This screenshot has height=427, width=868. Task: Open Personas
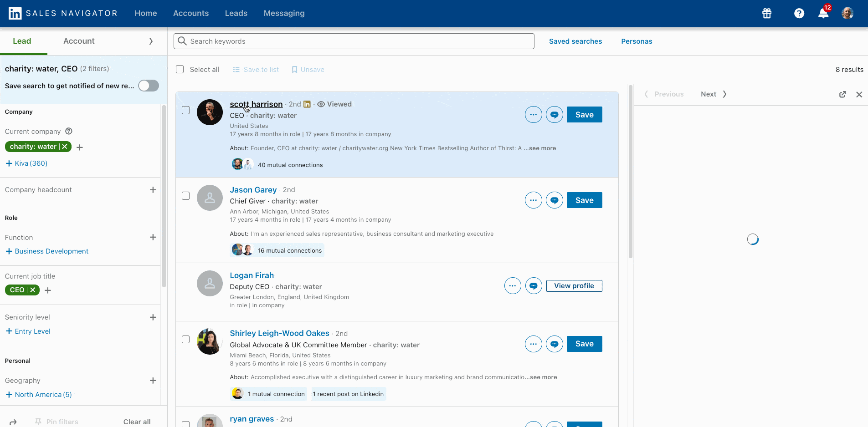[x=637, y=41]
